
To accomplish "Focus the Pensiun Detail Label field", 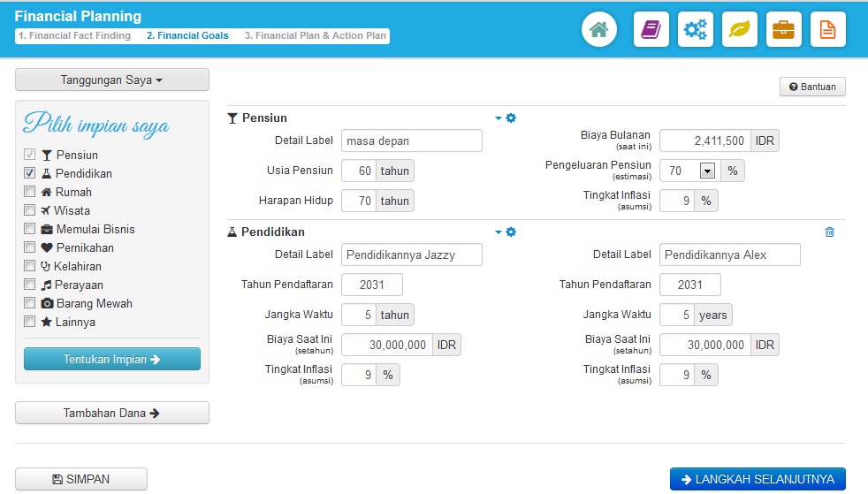I will point(411,141).
